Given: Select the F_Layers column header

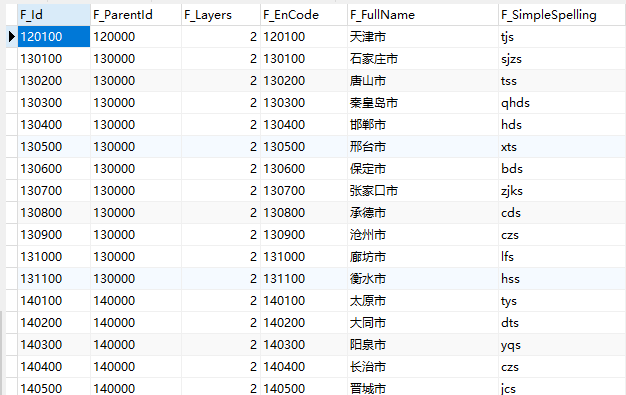Looking at the screenshot, I should coord(221,15).
